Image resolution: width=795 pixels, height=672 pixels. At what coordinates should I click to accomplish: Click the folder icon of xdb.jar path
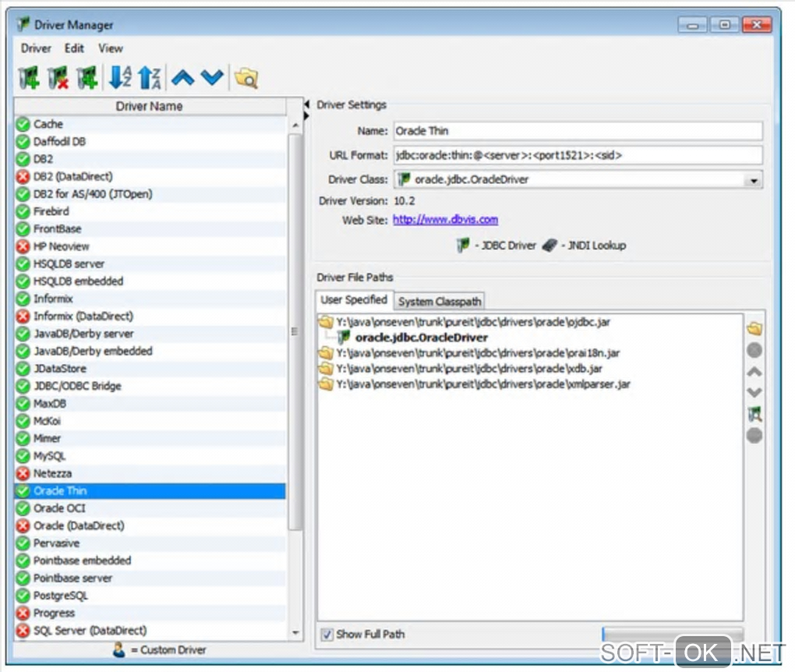[326, 369]
